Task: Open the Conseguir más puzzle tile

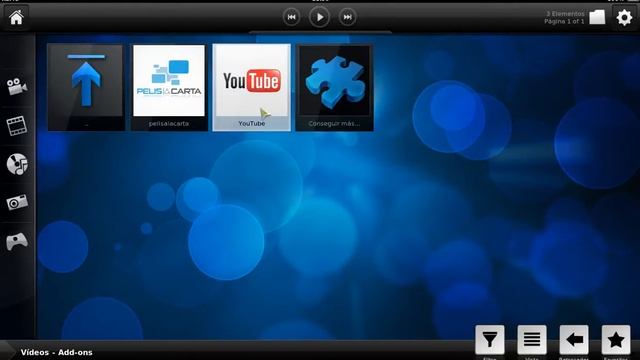Action: coord(334,87)
